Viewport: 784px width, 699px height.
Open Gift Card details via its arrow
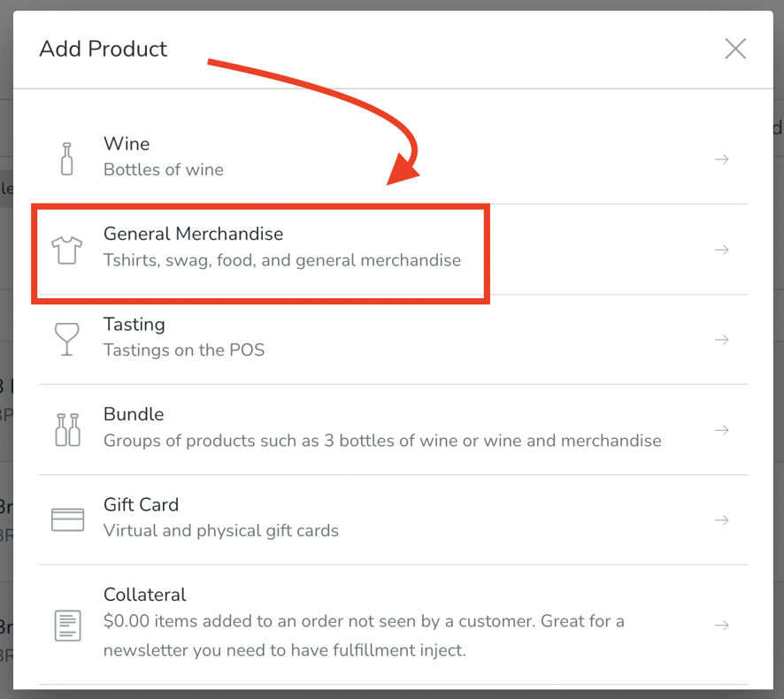click(x=721, y=520)
